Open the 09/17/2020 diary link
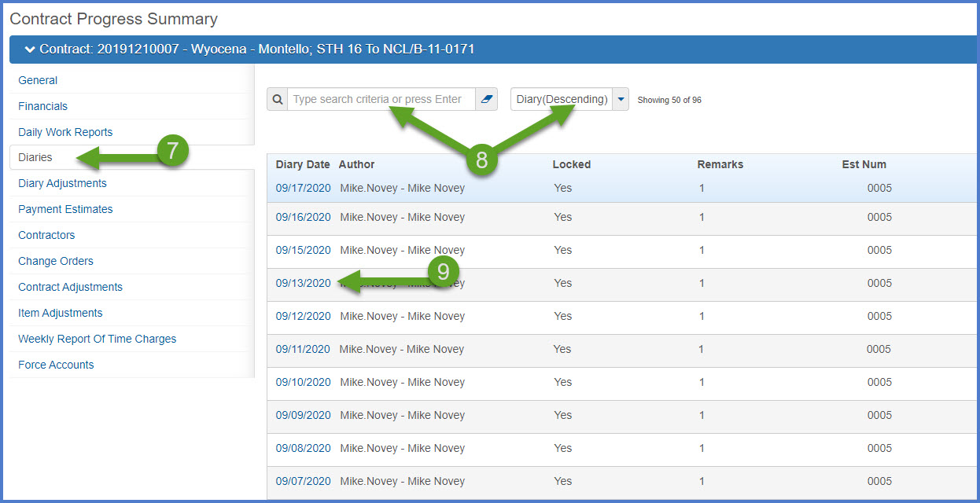The width and height of the screenshot is (980, 503). [x=303, y=188]
